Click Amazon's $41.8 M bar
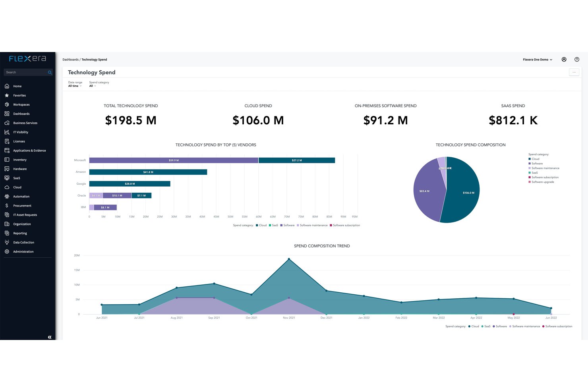This screenshot has width=588, height=392. point(148,172)
